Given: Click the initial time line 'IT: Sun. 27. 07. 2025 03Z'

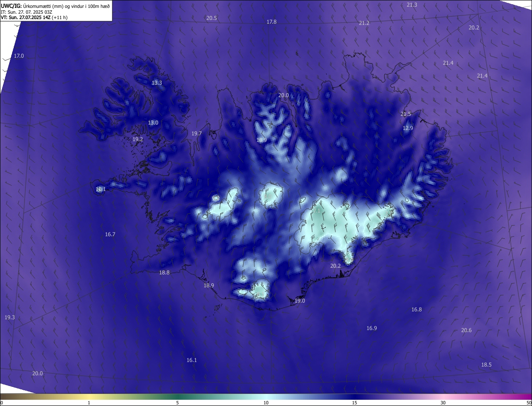Looking at the screenshot, I should (x=26, y=12).
